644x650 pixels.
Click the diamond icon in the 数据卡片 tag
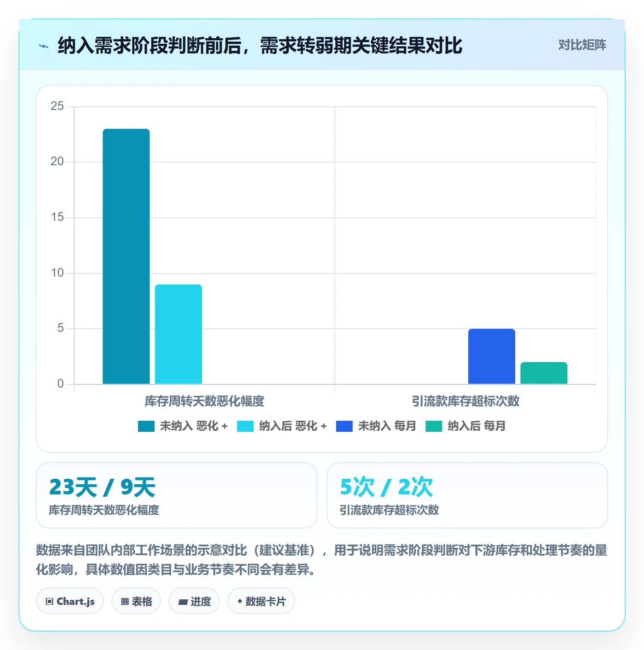(240, 601)
